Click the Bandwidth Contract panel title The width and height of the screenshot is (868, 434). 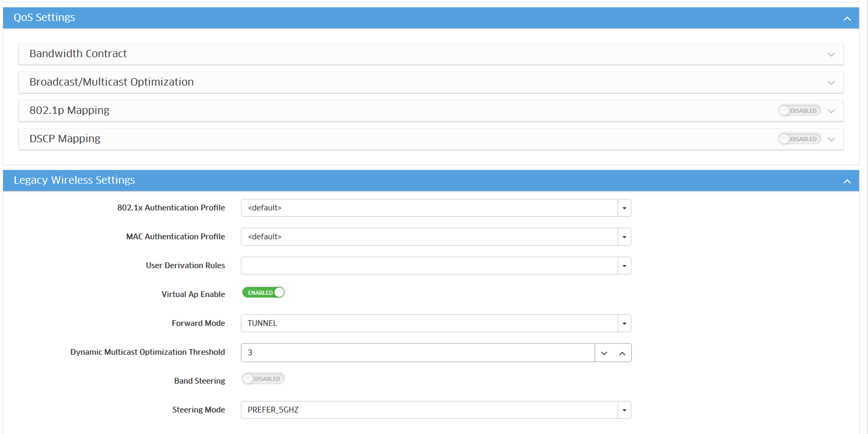tap(78, 54)
